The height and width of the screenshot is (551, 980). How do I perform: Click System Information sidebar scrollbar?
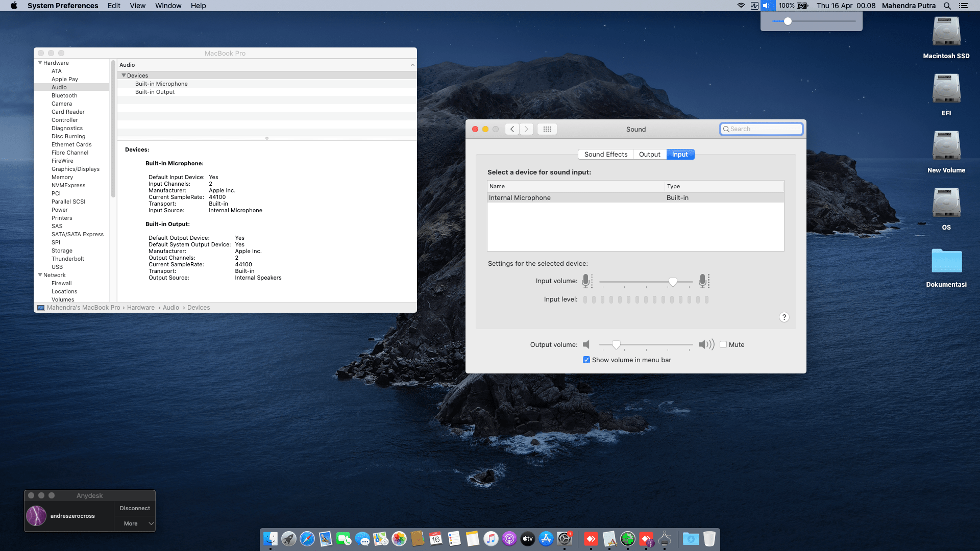pos(113,129)
